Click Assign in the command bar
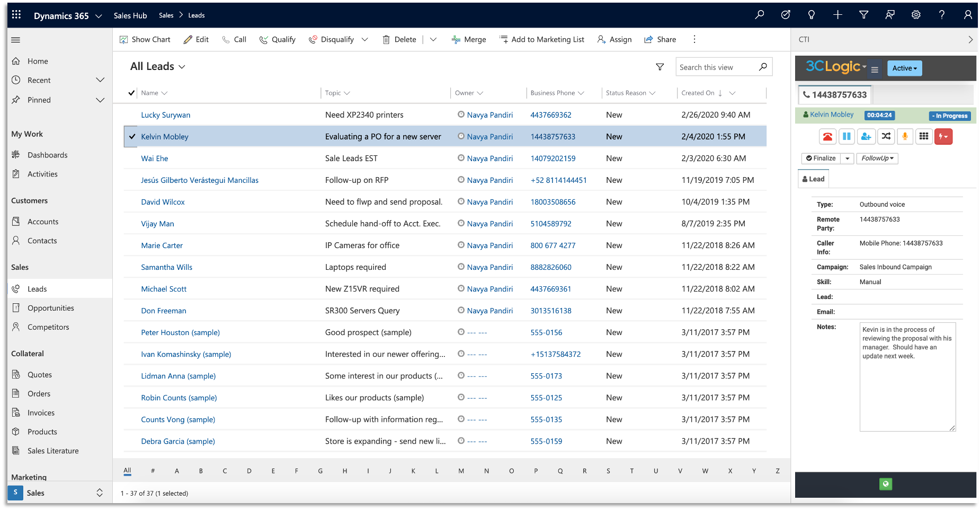 click(x=614, y=39)
